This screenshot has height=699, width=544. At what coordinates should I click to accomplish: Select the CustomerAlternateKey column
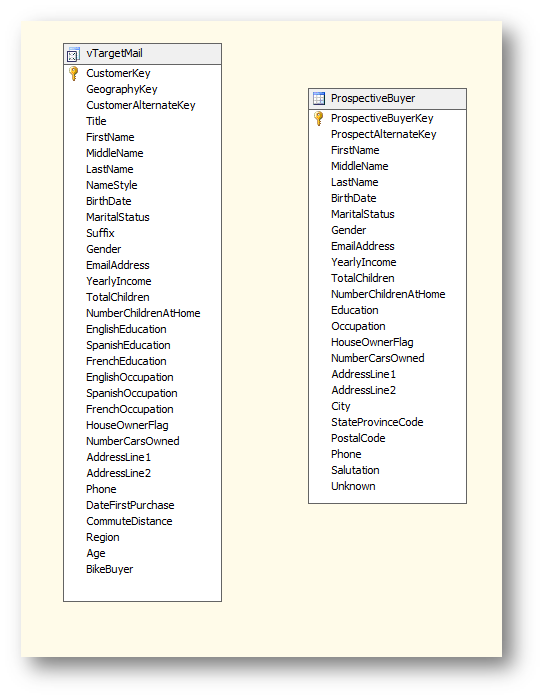pos(140,105)
